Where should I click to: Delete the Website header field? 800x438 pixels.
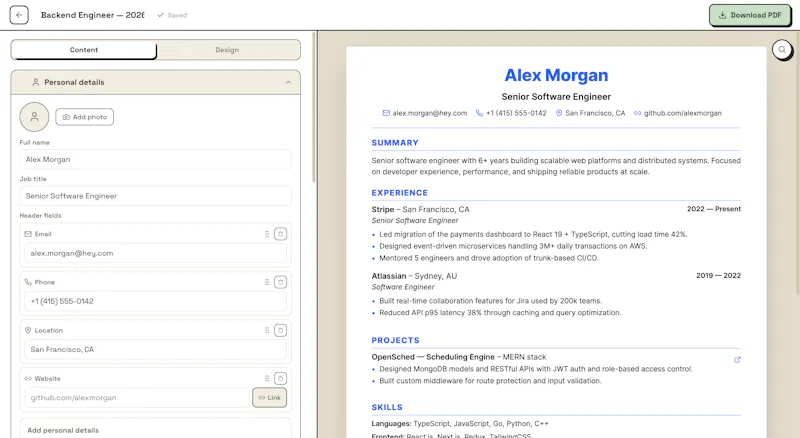point(281,378)
